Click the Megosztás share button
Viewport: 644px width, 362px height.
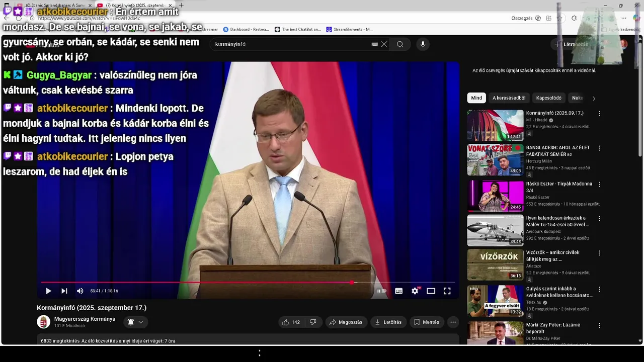pos(346,322)
